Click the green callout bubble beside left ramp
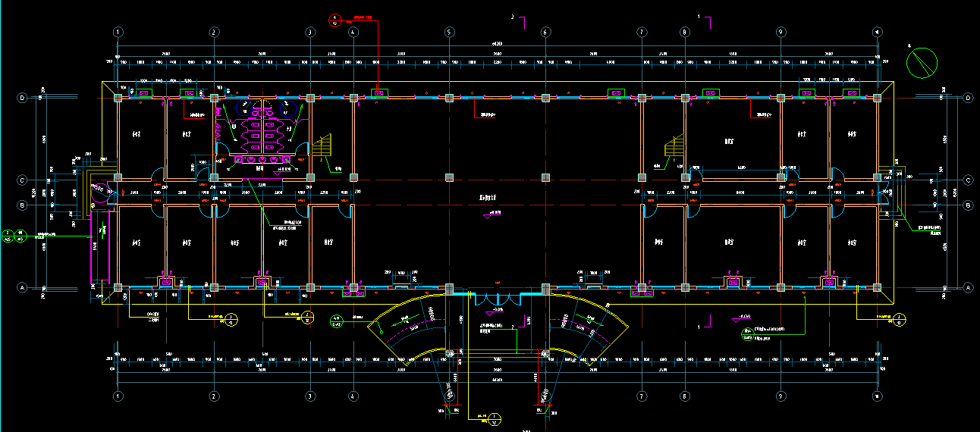This screenshot has height=432, width=980. [336, 321]
